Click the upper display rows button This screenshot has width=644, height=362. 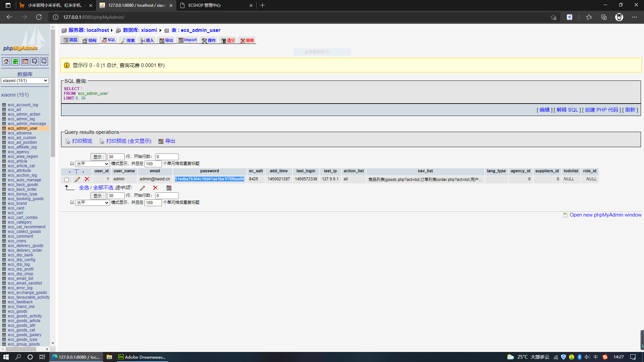click(x=98, y=157)
